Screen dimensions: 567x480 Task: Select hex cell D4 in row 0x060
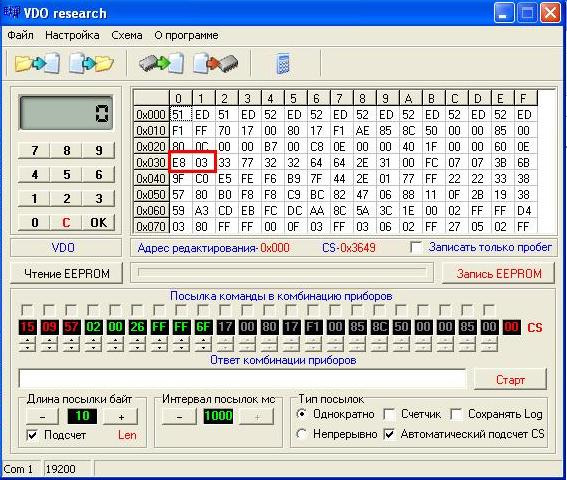(526, 211)
